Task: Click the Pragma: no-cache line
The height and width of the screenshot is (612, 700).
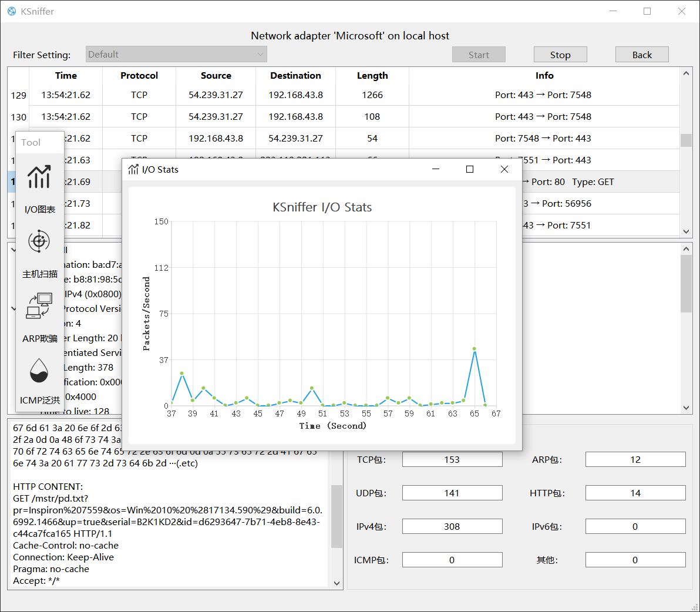Action: click(51, 569)
